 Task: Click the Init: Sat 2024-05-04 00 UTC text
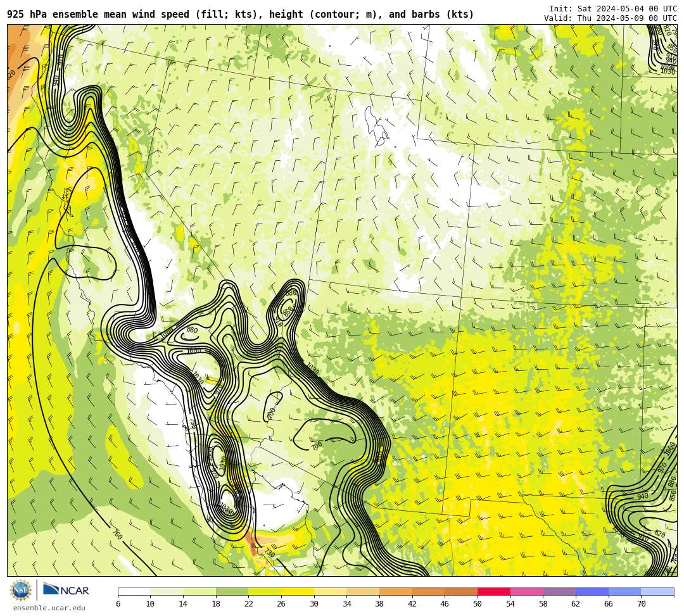pyautogui.click(x=613, y=9)
